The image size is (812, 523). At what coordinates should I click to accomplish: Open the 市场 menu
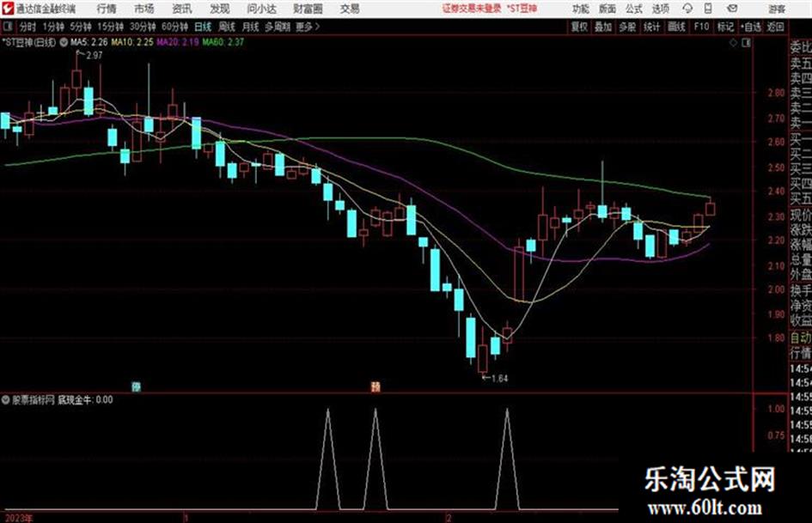tap(144, 9)
